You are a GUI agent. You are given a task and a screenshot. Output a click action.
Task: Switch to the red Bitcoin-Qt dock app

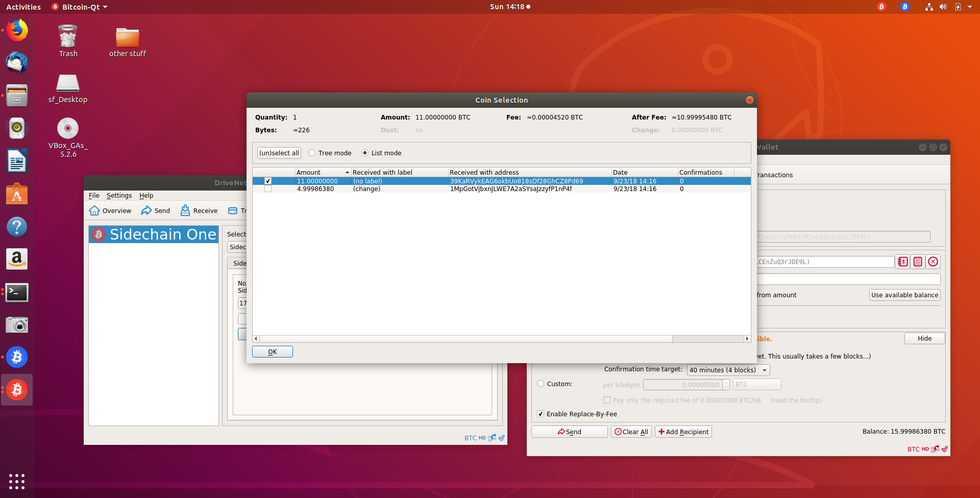click(17, 390)
